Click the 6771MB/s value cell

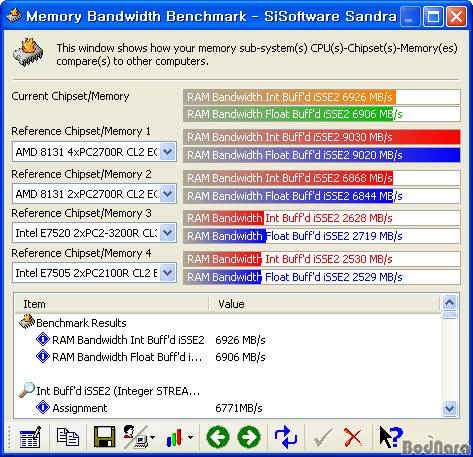coord(239,408)
